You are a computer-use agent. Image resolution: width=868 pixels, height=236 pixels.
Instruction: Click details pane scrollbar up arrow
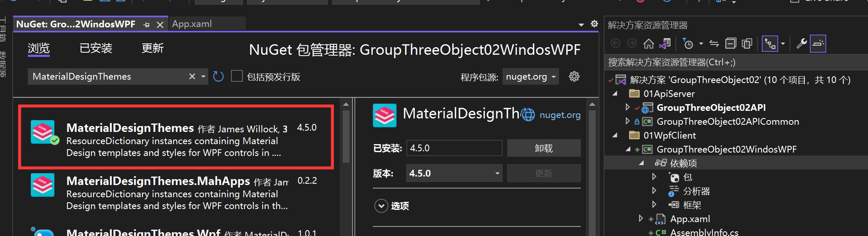(x=592, y=104)
